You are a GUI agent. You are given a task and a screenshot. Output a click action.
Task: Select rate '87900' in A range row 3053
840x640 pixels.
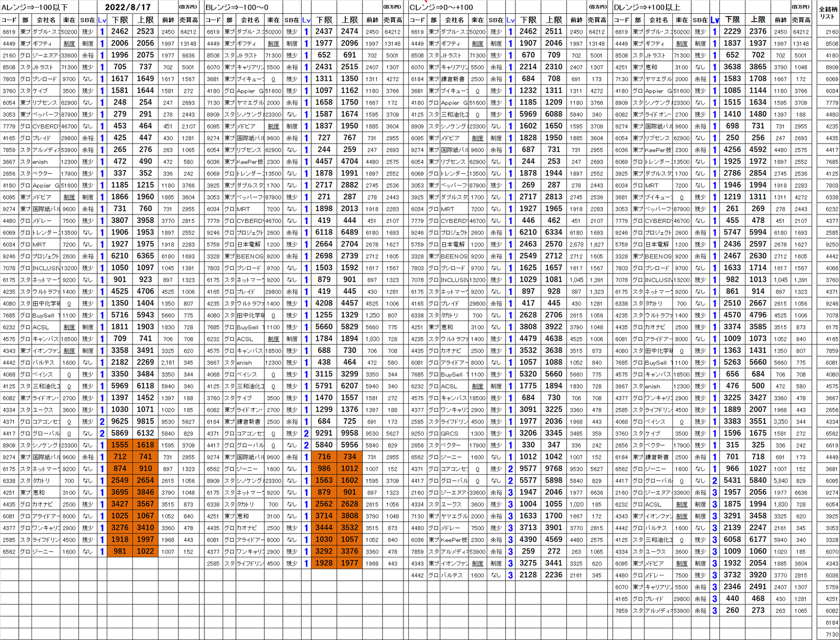(69, 114)
